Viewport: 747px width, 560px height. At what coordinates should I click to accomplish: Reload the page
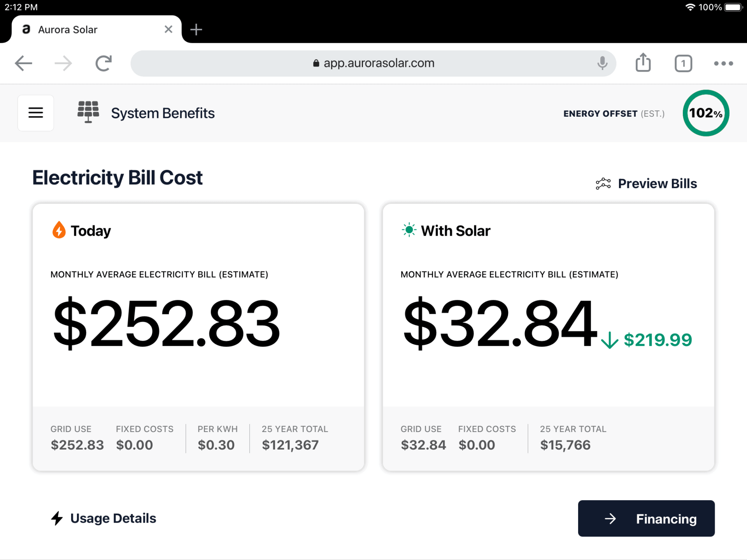103,63
